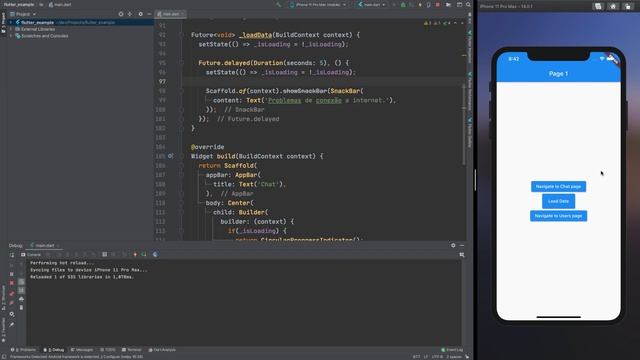Open the Debug panel settings gear

453,245
